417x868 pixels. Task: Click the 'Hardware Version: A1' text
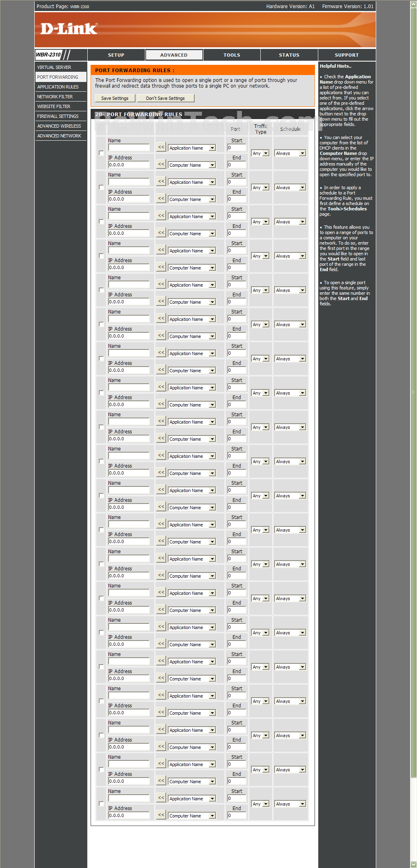coord(291,6)
